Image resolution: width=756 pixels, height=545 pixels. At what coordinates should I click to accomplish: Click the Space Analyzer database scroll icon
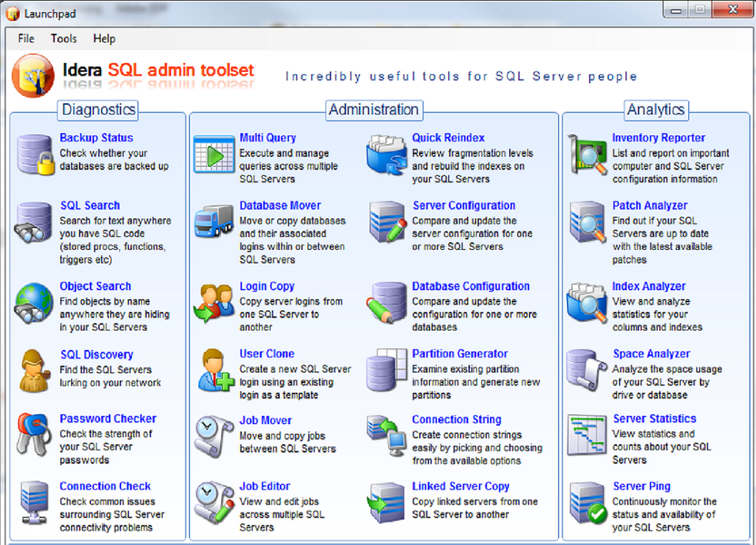point(587,370)
